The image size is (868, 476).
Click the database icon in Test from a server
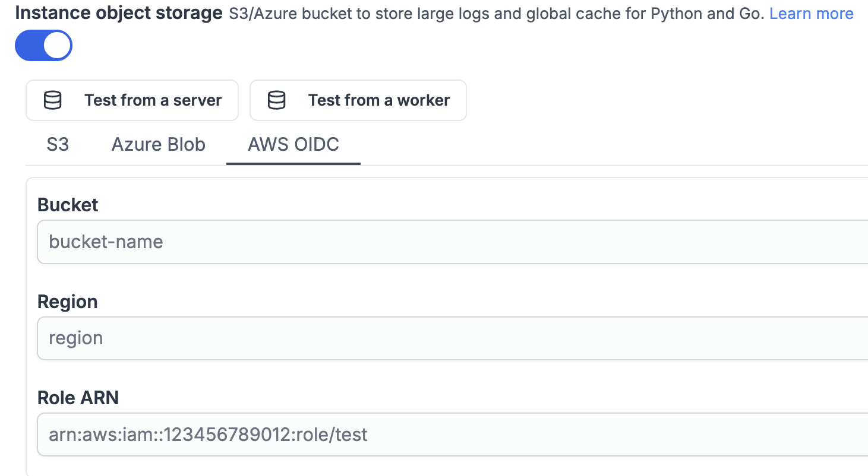click(53, 100)
